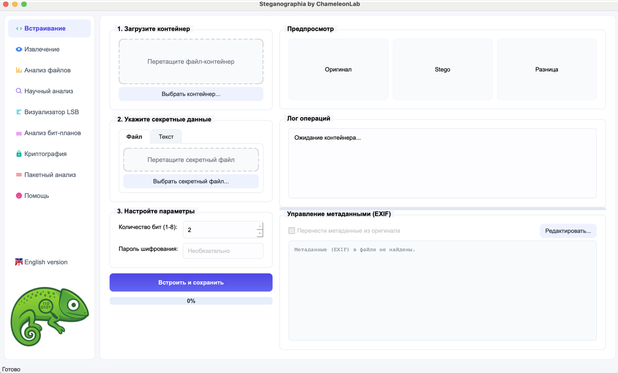Screen dimensions: 618x373
Task: Focus the Пароль шифрования input field
Action: (x=223, y=251)
